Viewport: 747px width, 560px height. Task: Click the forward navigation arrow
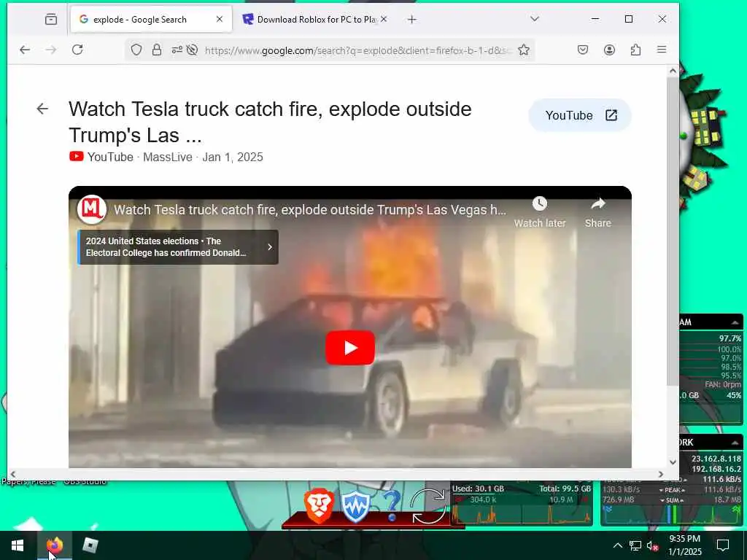(x=51, y=50)
